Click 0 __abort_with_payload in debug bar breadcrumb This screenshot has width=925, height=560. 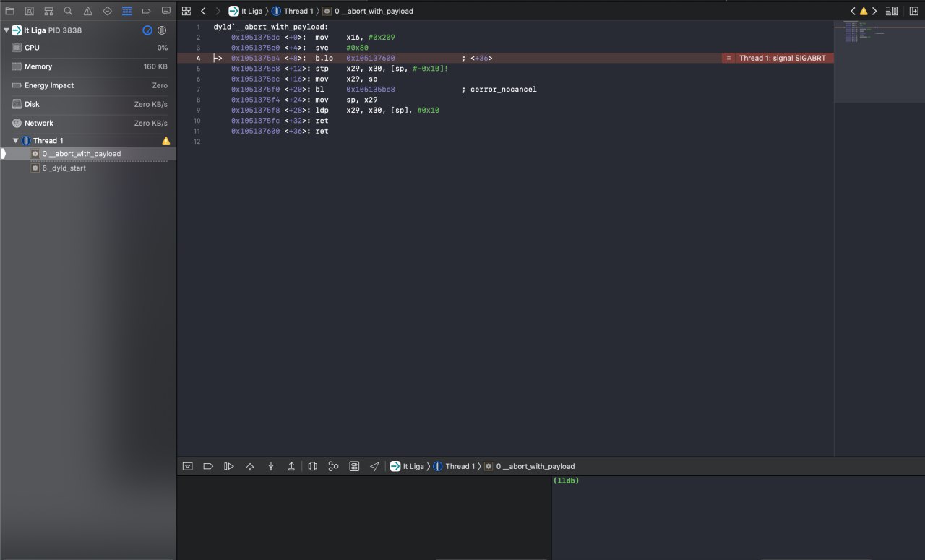[x=530, y=466]
